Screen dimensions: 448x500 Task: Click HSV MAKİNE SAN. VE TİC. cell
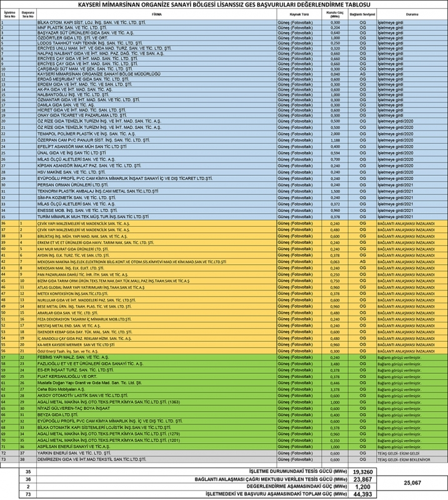[x=157, y=172]
